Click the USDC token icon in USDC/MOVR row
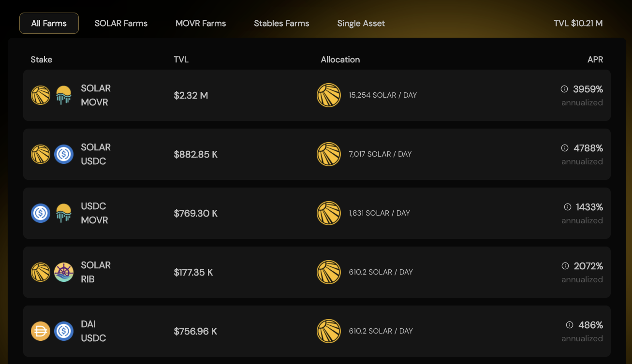The height and width of the screenshot is (364, 632). (41, 213)
